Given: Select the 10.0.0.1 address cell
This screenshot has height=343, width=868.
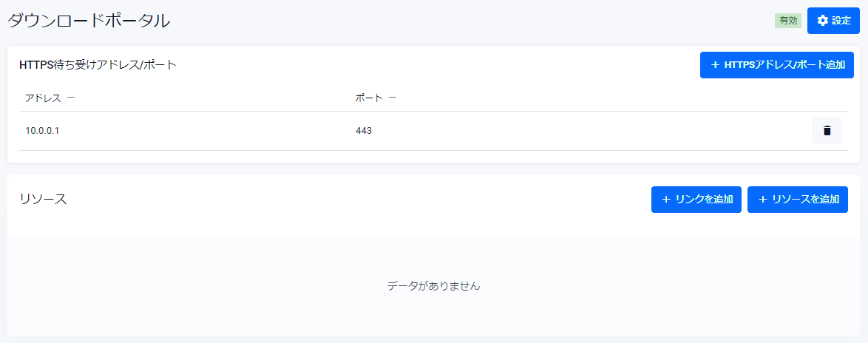Looking at the screenshot, I should [41, 131].
